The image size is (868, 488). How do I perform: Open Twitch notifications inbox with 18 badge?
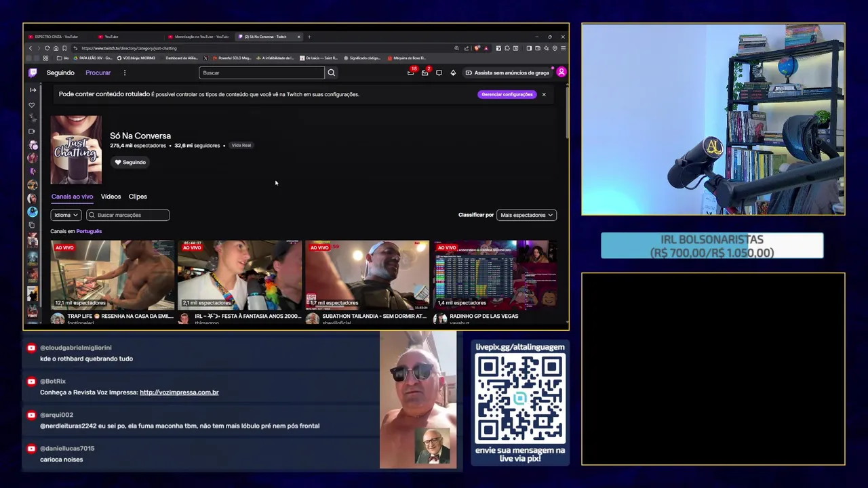click(411, 72)
